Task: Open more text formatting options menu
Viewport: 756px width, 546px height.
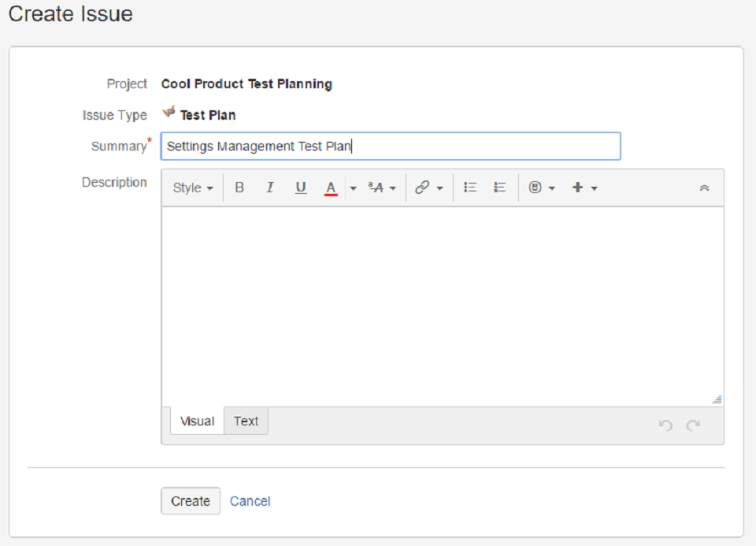Action: coord(382,188)
